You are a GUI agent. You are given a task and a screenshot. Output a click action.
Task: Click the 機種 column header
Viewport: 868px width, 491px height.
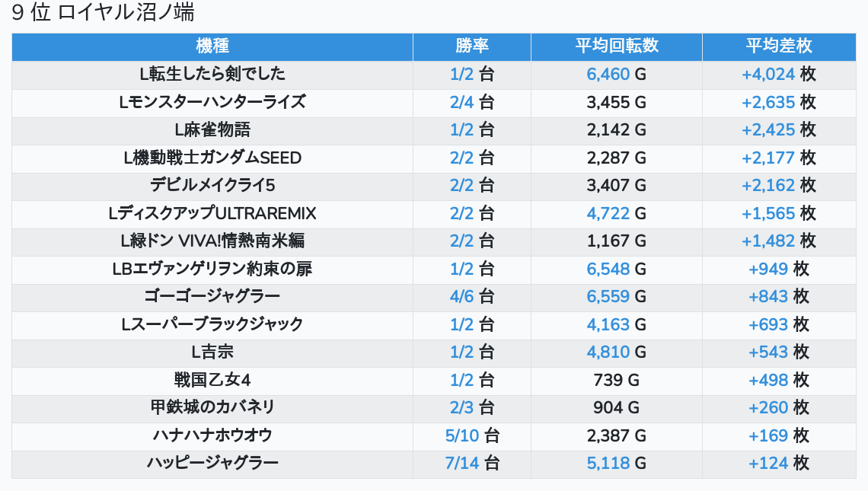coord(212,46)
